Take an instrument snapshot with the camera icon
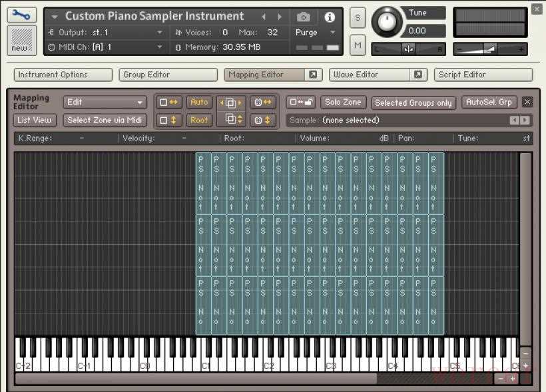 303,17
